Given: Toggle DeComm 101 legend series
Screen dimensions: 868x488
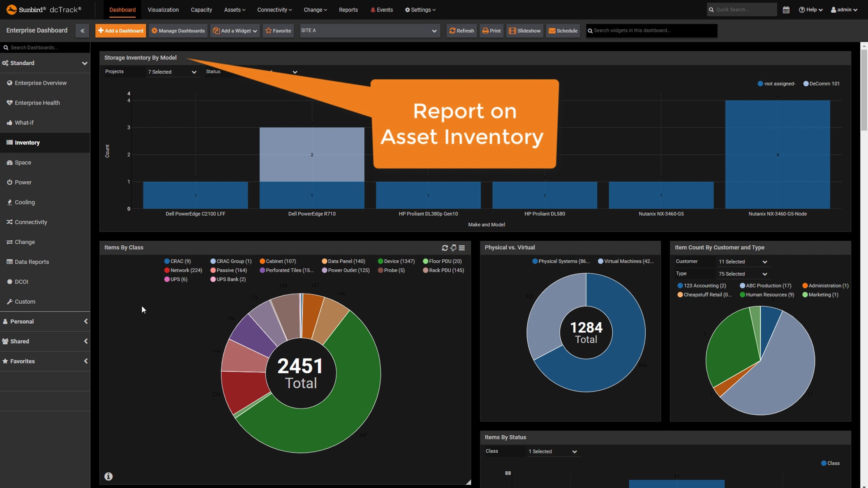Looking at the screenshot, I should [x=821, y=84].
